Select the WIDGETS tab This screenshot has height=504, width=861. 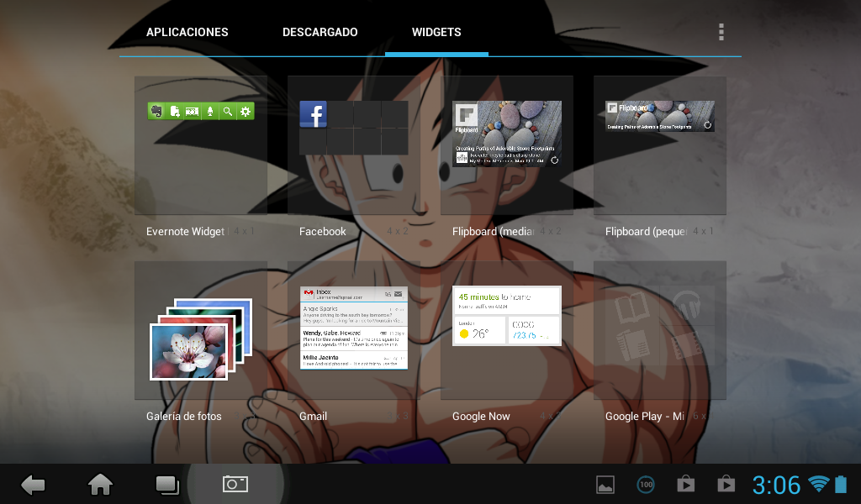click(436, 33)
